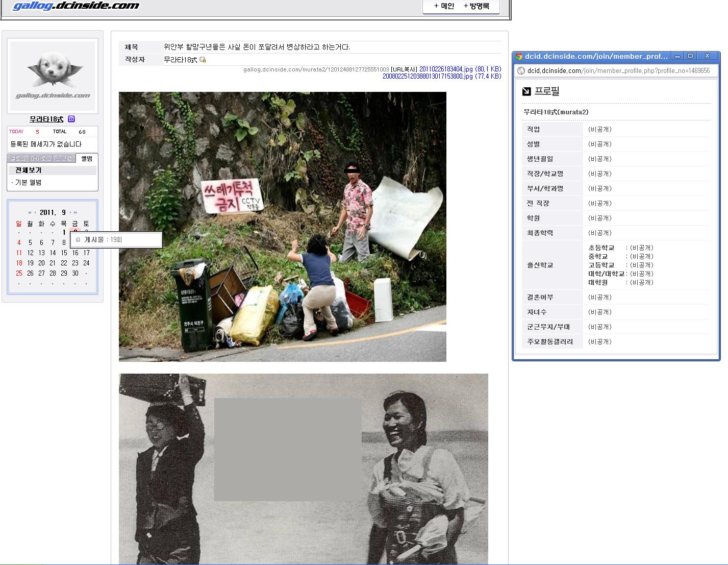This screenshot has width=728, height=565.
Task: Click the Chrome icon in popup title bar
Action: [519, 56]
